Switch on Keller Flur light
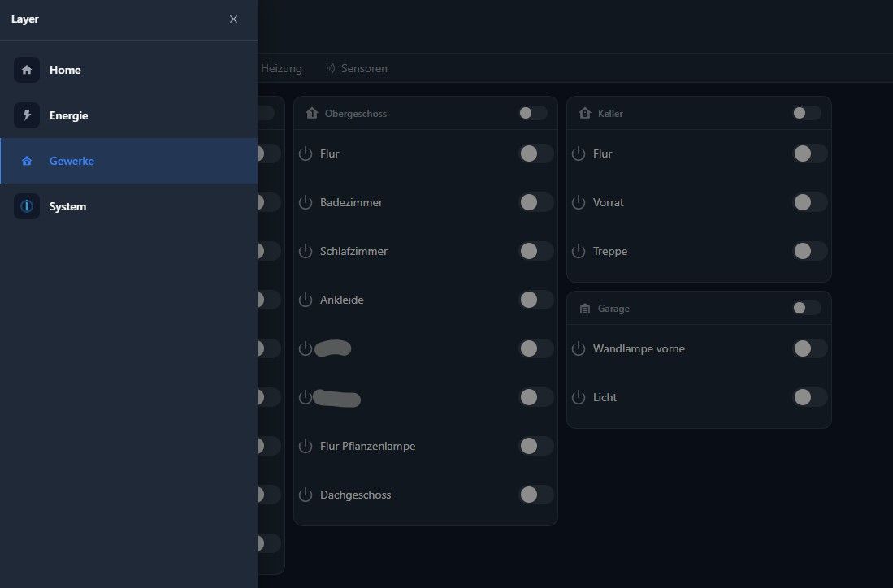 [810, 153]
